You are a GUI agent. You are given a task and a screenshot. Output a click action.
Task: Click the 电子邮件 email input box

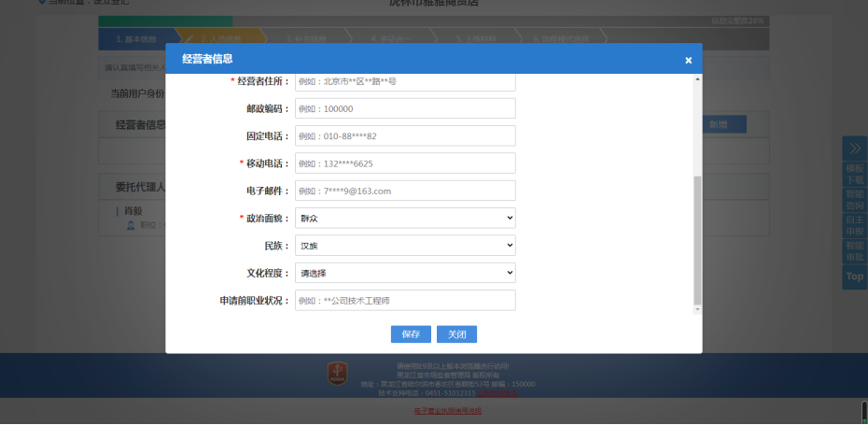click(405, 191)
